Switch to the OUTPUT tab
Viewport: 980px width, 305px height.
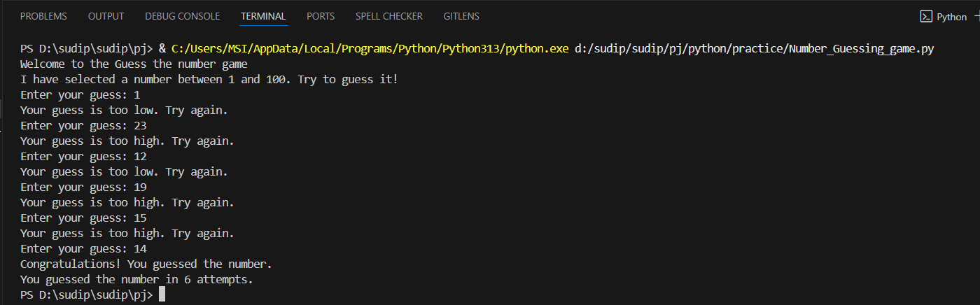point(106,16)
